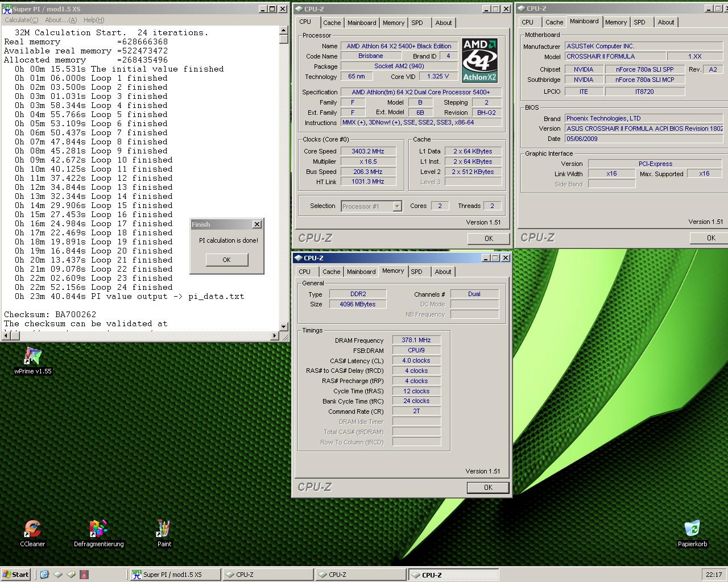Screen dimensions: 728x582
Task: Switch to Memory tab in top CPU-Z window
Action: 394,23
